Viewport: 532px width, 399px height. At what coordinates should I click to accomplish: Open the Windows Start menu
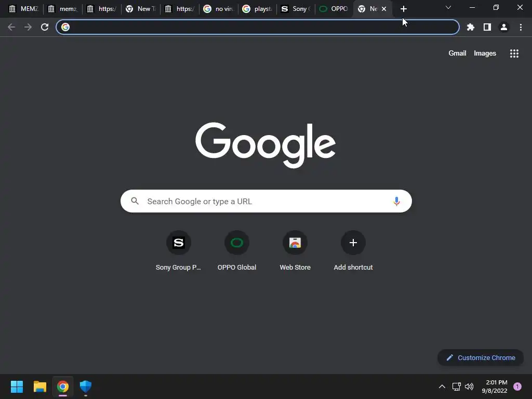[17, 387]
